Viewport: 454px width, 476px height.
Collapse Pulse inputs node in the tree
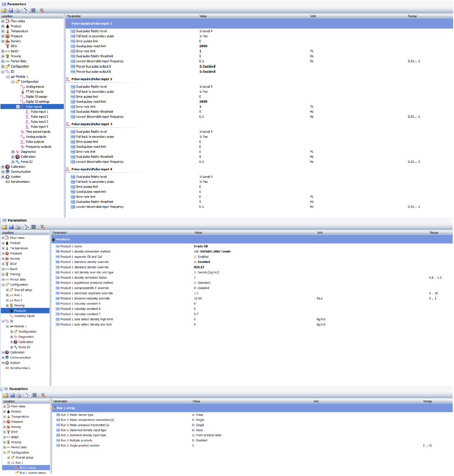18,107
